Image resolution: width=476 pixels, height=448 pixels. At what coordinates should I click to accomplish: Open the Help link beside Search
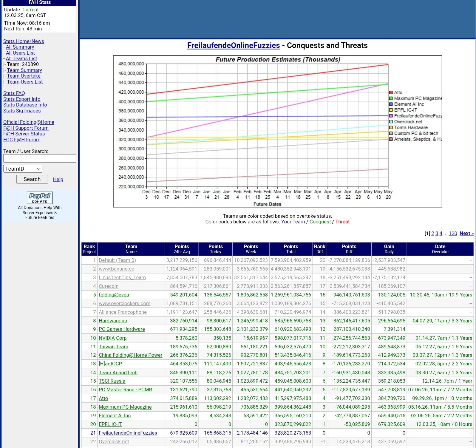[x=58, y=179]
